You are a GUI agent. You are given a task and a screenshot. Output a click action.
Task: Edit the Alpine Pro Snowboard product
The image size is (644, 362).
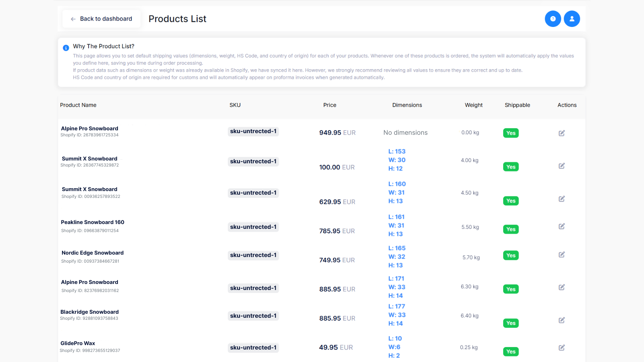tap(562, 133)
